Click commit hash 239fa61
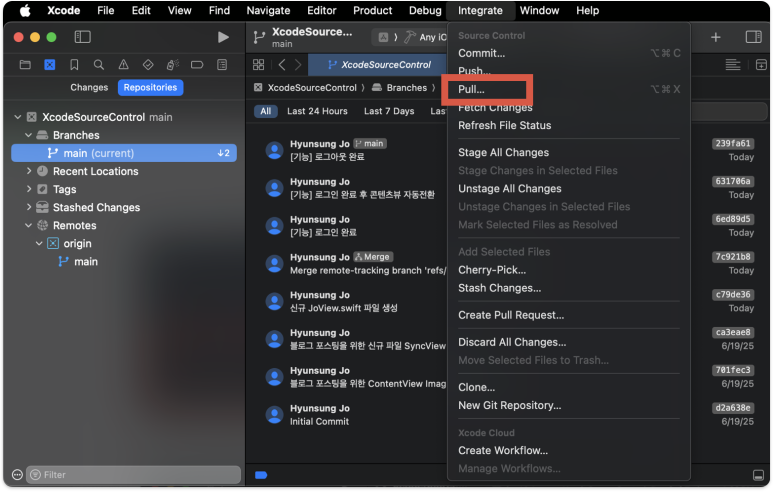This screenshot has width=773, height=492. click(733, 143)
